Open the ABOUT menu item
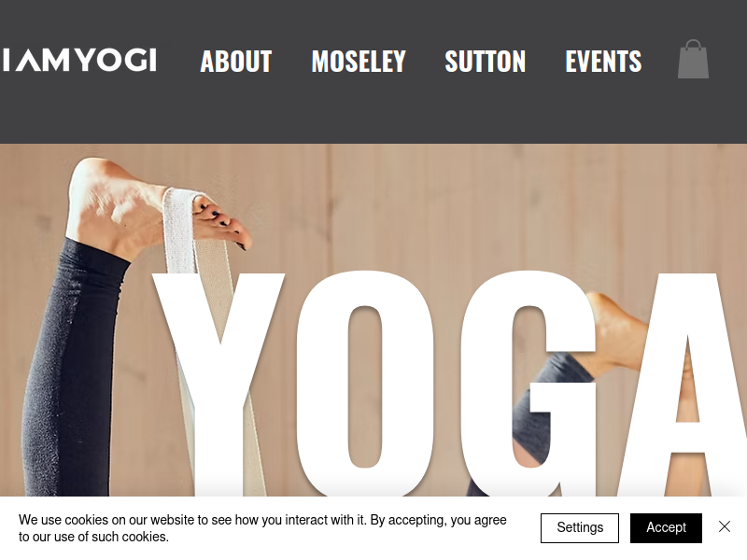 [236, 62]
